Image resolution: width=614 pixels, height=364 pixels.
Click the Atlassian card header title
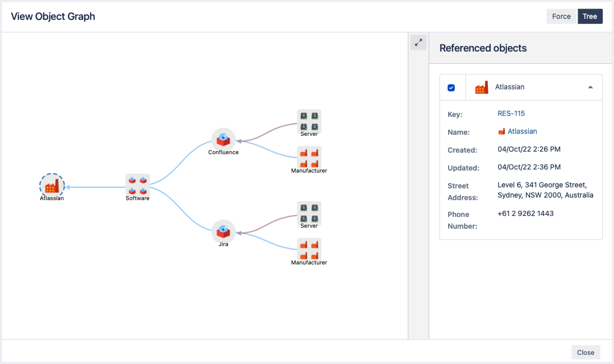(x=510, y=87)
